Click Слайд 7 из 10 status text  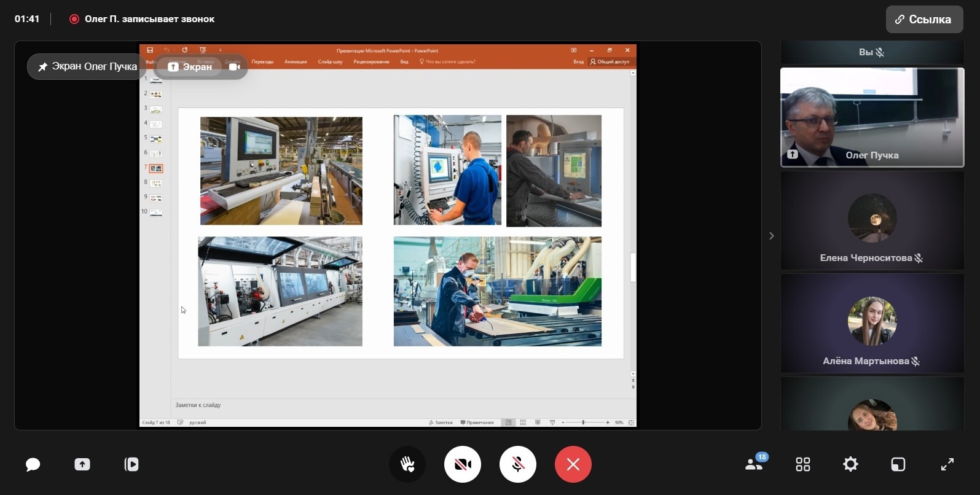tap(156, 423)
